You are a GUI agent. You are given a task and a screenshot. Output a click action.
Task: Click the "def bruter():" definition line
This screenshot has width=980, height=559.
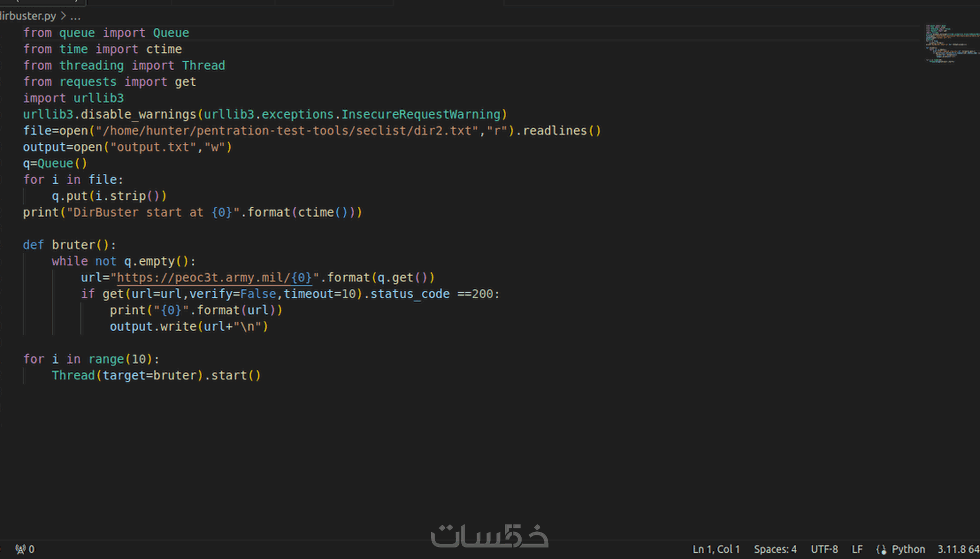(70, 245)
